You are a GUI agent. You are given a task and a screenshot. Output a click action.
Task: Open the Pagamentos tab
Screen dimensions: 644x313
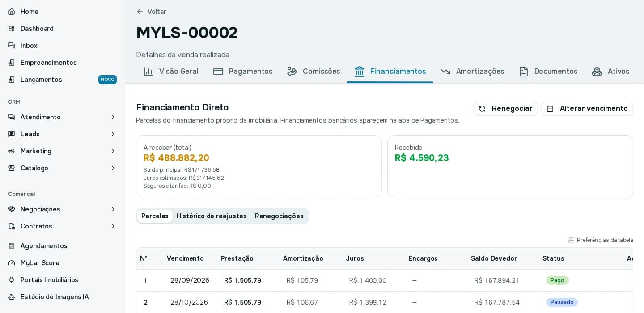point(243,72)
